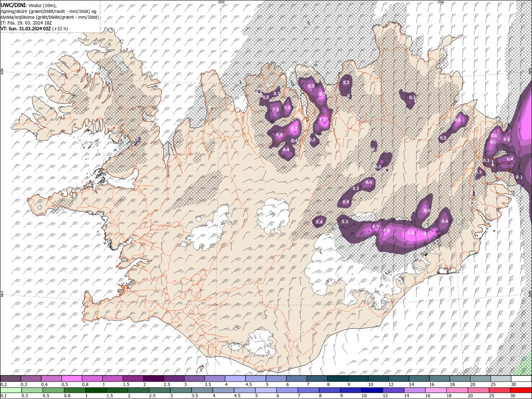The width and height of the screenshot is (532, 399).
Task: Pick the crimson 25 swatch in the lower legend row
Action: 500,390
